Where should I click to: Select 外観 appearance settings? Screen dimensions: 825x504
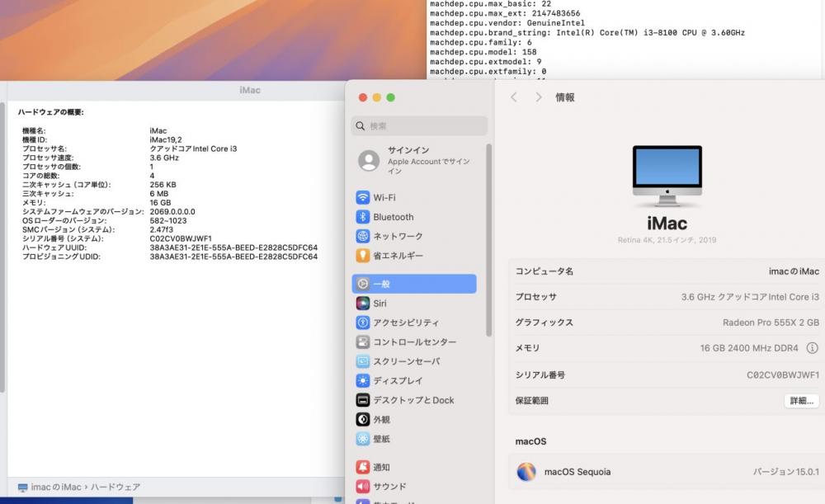tap(381, 420)
